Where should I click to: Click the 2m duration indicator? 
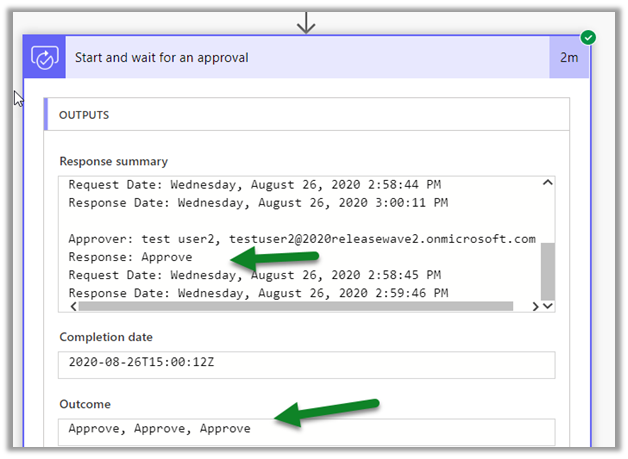pos(570,58)
